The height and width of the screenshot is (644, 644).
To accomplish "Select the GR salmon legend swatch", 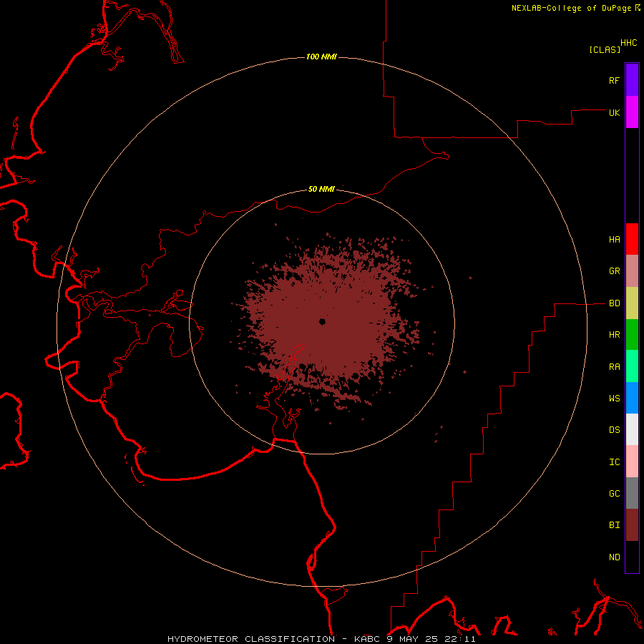I will pos(632,271).
